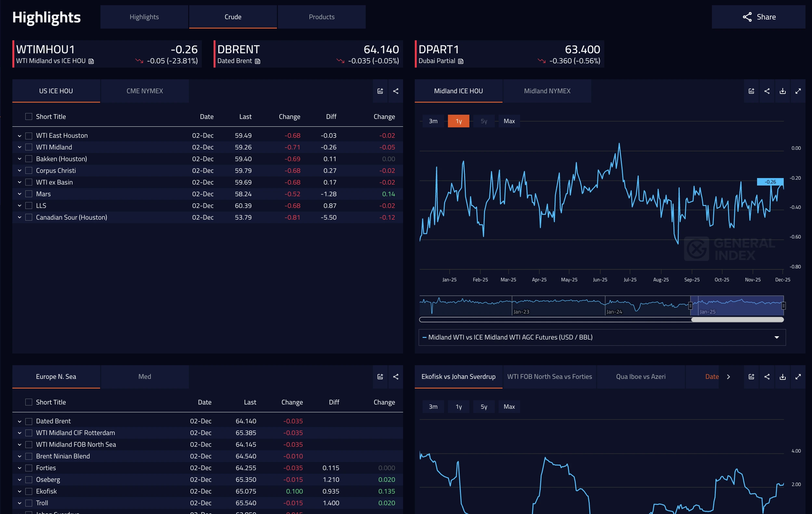This screenshot has height=514, width=812.
Task: Click the right handle of the chart range navigator
Action: 783,305
